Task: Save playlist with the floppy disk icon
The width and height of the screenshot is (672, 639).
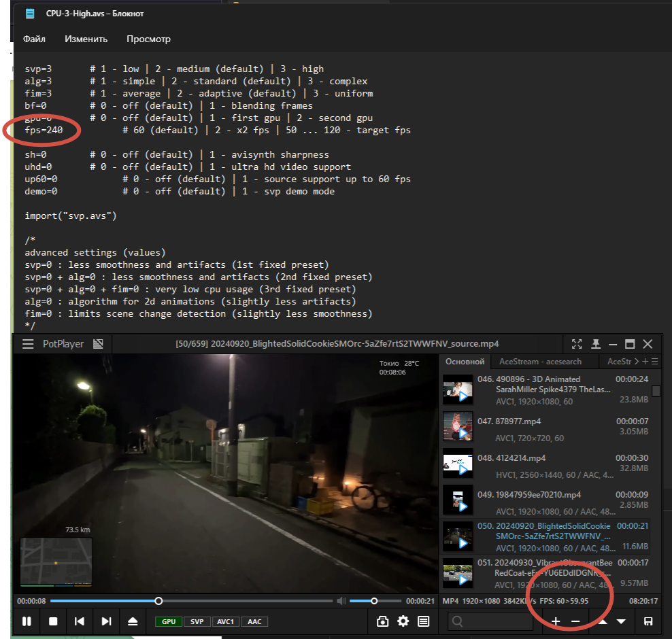Action: [648, 621]
